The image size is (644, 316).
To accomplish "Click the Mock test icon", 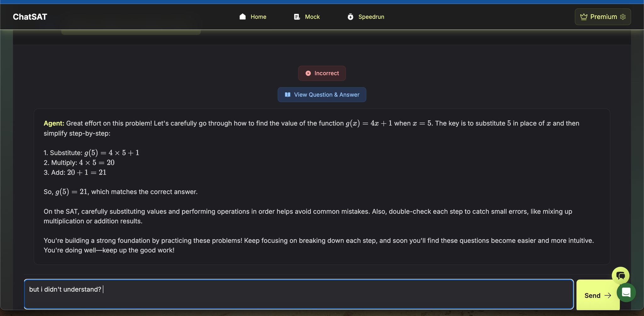I will 297,17.
